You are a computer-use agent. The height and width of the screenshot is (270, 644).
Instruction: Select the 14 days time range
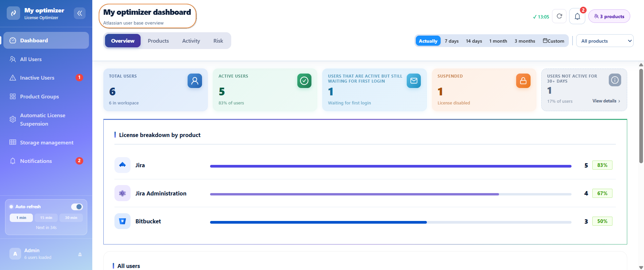[x=474, y=41]
